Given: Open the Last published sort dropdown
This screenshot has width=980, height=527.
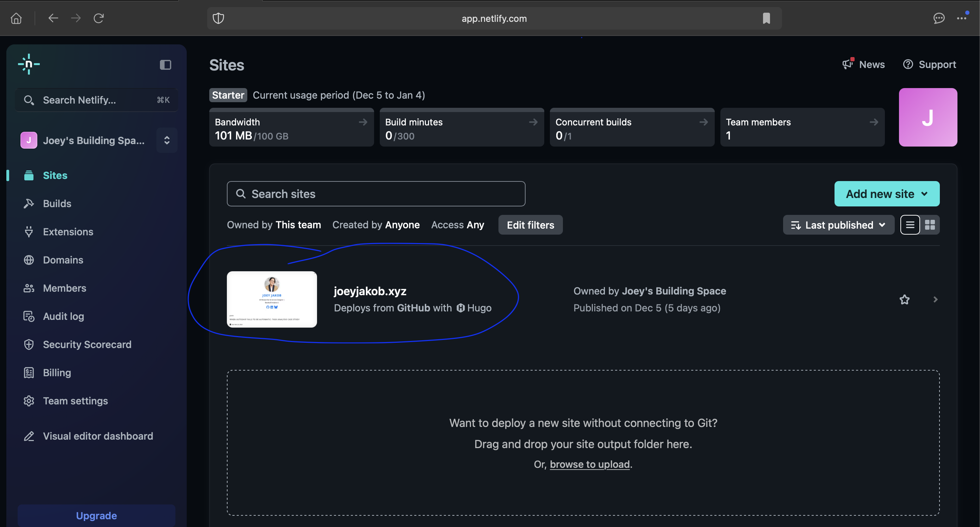Looking at the screenshot, I should (838, 225).
